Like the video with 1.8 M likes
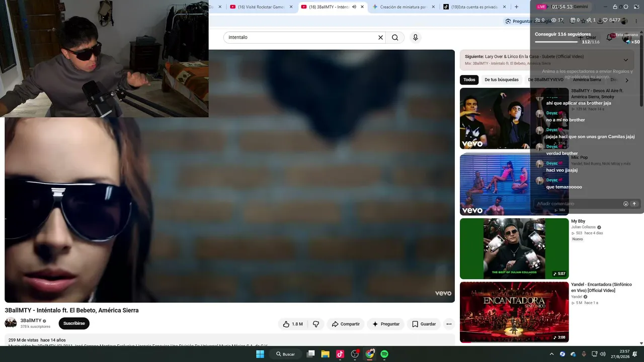Viewport: 644px width, 362px height. [x=292, y=324]
